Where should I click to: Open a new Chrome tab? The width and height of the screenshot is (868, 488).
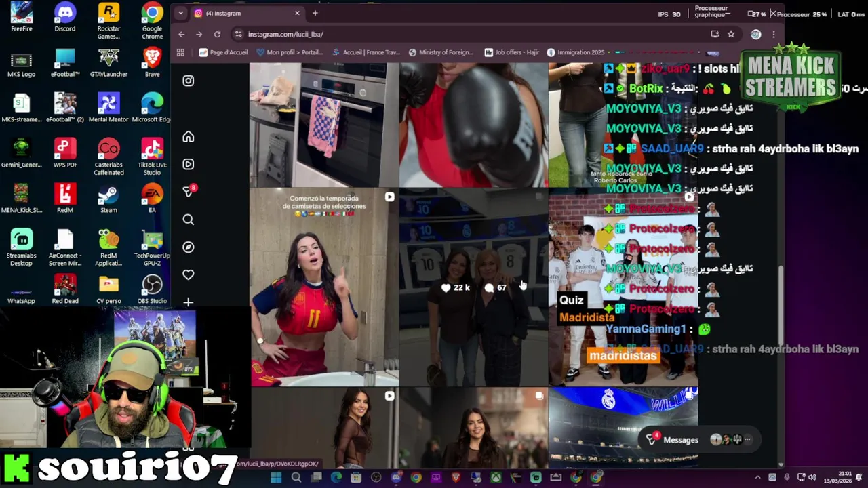315,13
